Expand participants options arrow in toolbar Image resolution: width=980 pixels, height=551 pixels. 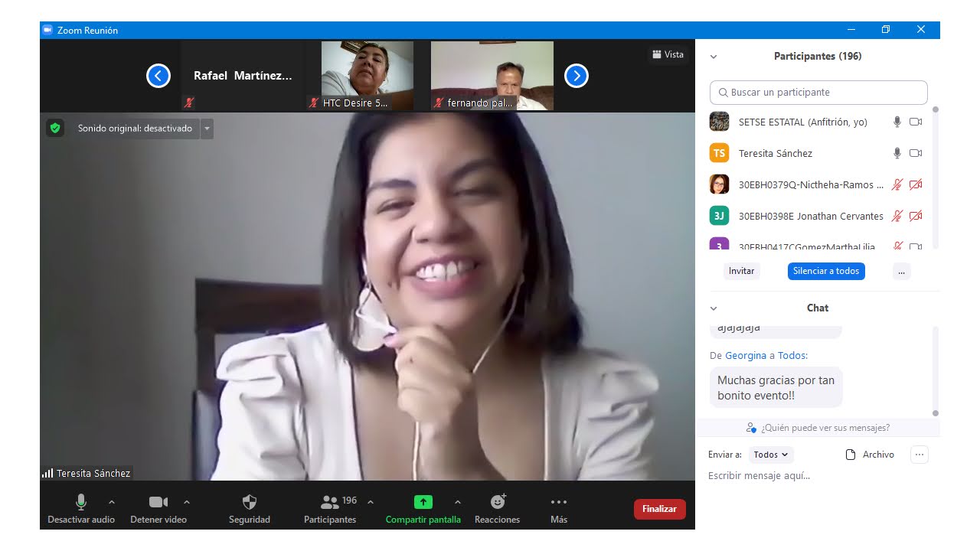point(371,502)
